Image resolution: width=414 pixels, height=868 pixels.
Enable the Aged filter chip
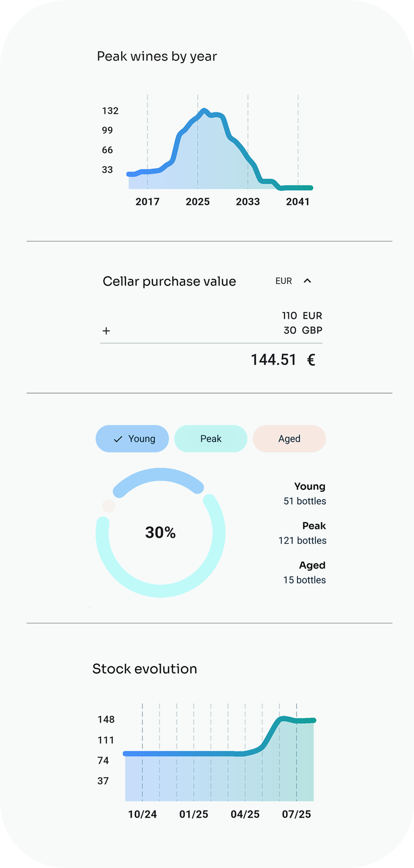tap(289, 438)
